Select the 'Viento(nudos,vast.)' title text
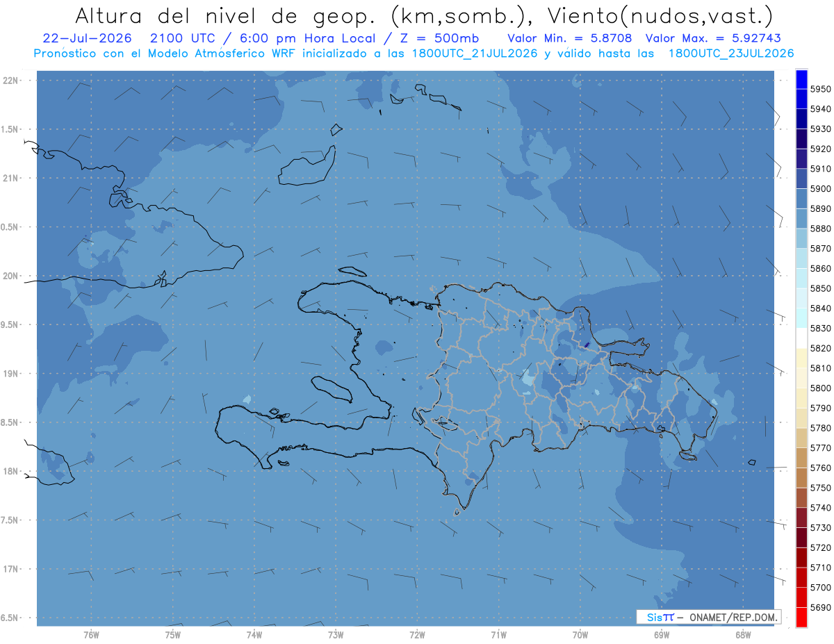This screenshot has width=834, height=644. (661, 16)
